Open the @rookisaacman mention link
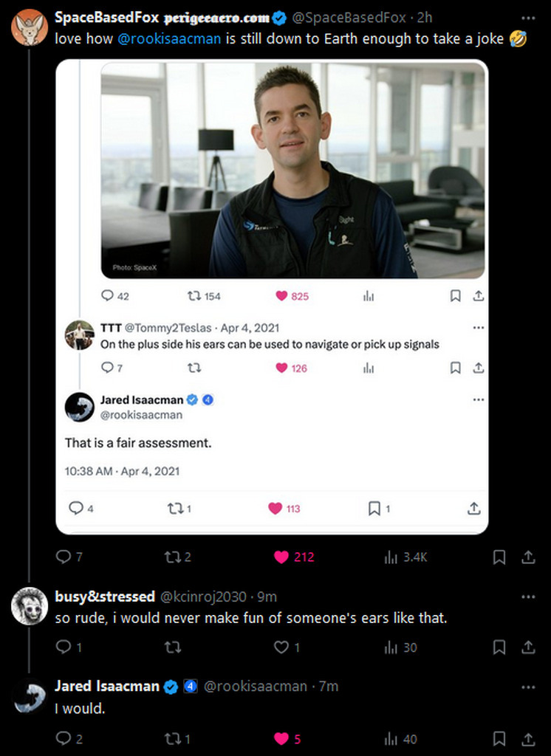Image resolution: width=551 pixels, height=756 pixels. point(168,38)
